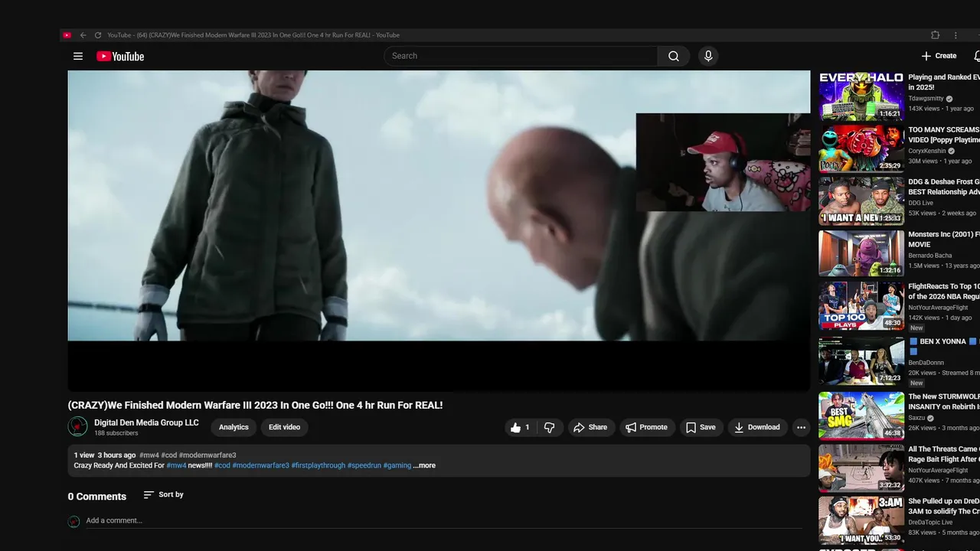Download the video
This screenshot has height=551, width=980.
[757, 427]
